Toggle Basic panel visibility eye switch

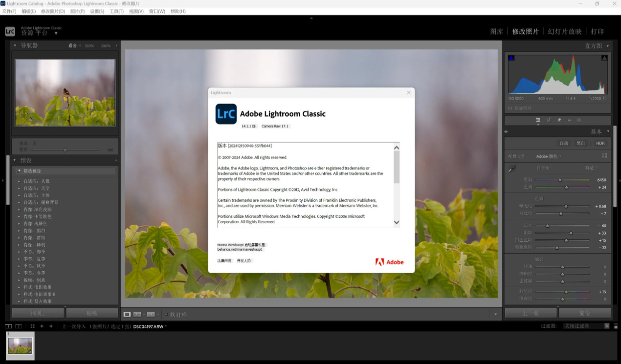(506, 131)
